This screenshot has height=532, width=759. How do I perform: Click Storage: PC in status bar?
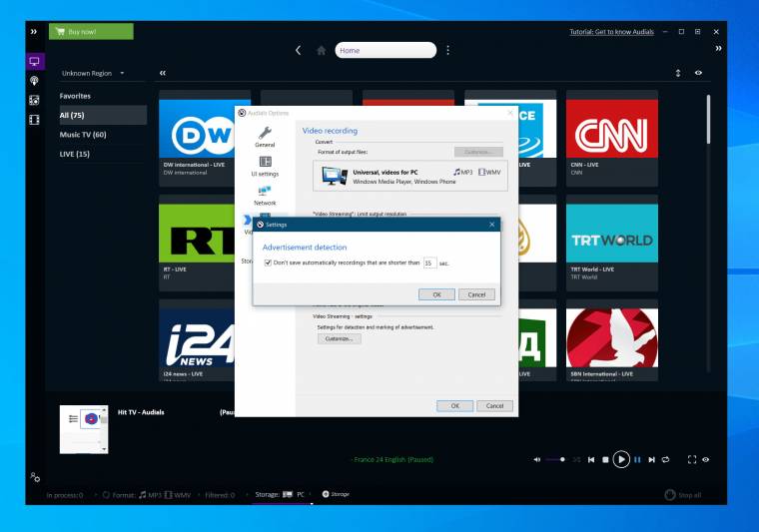[x=280, y=494]
